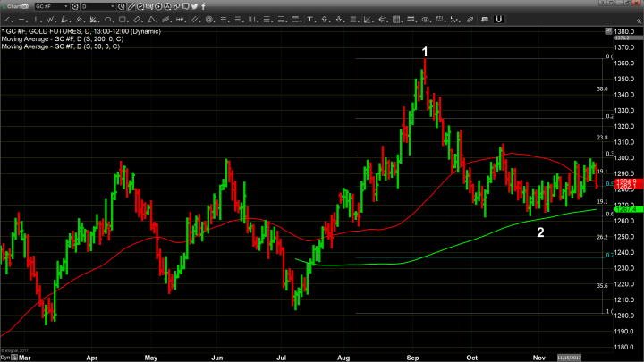Select the horizontal line drawing tool
Screen dimensions: 644x362
(x=21, y=19)
